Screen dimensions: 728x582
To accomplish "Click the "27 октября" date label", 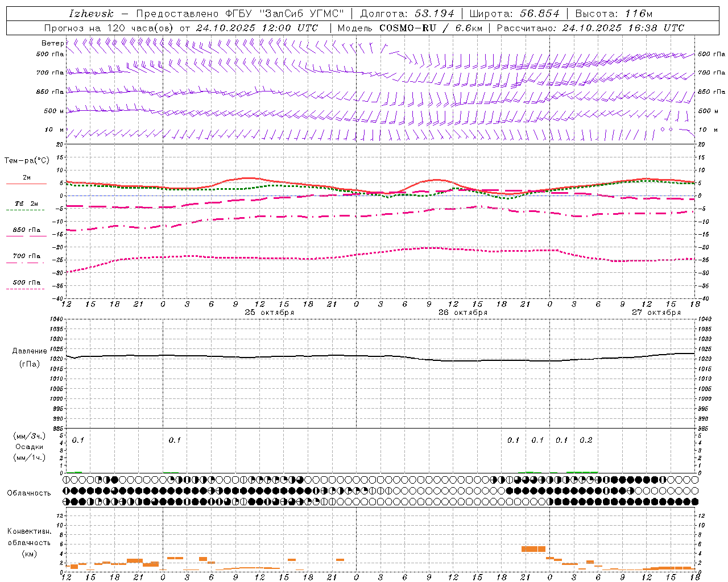I will pos(656,313).
